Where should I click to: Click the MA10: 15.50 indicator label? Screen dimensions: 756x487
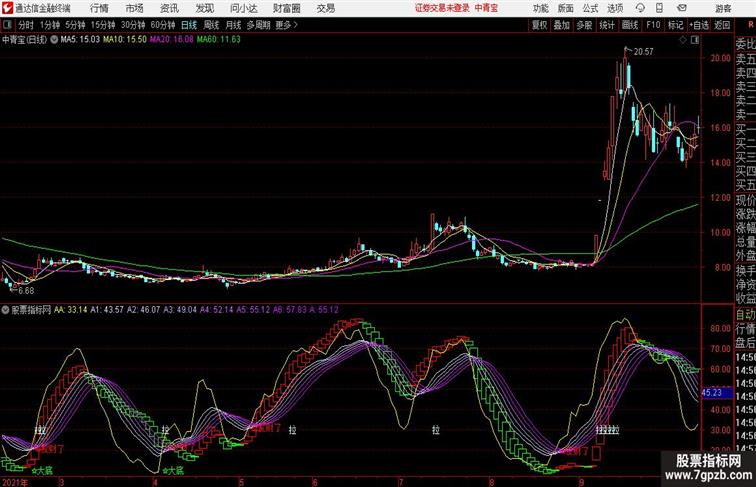coord(125,40)
